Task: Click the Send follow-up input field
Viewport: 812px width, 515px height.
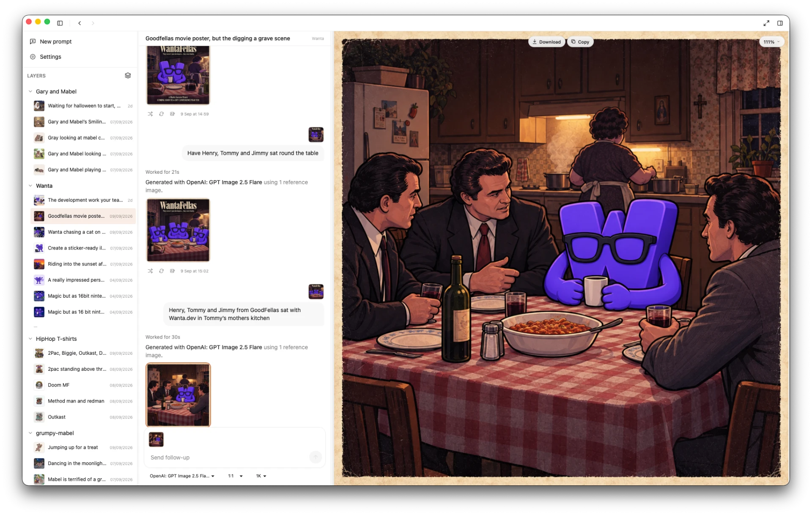Action: tap(228, 457)
